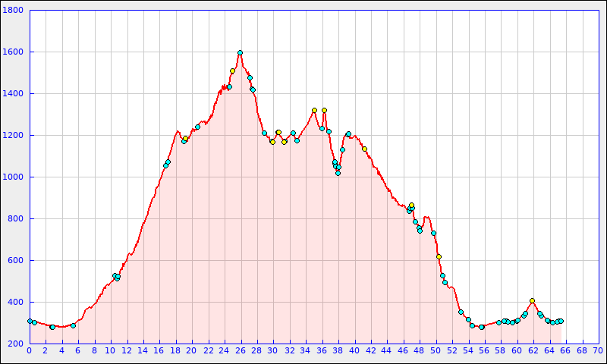The height and width of the screenshot is (364, 607).
Task: Click the cyan marker at km 56 valley bottom
Action: [x=482, y=327]
